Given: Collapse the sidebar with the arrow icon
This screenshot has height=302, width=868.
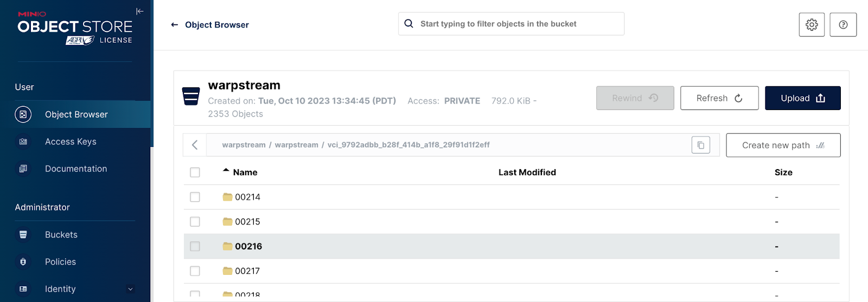Looking at the screenshot, I should click(x=139, y=11).
